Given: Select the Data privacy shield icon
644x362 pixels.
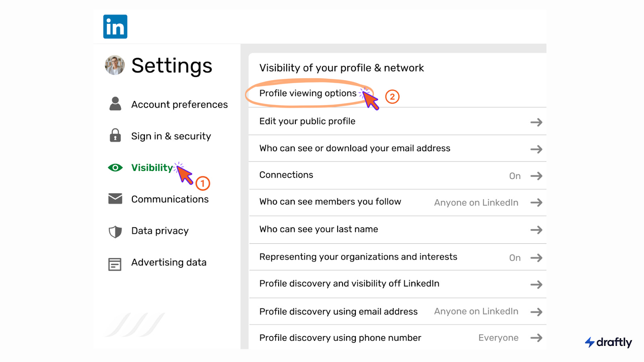Looking at the screenshot, I should tap(115, 231).
